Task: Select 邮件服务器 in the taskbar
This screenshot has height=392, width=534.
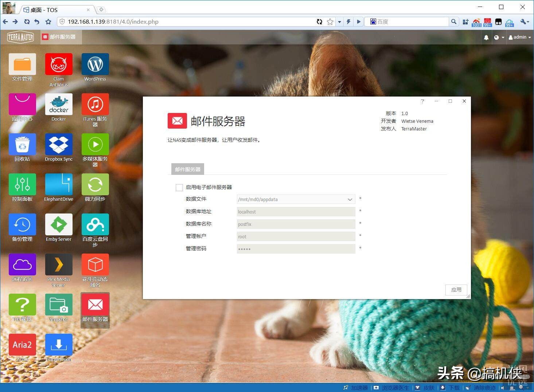Action: click(60, 36)
